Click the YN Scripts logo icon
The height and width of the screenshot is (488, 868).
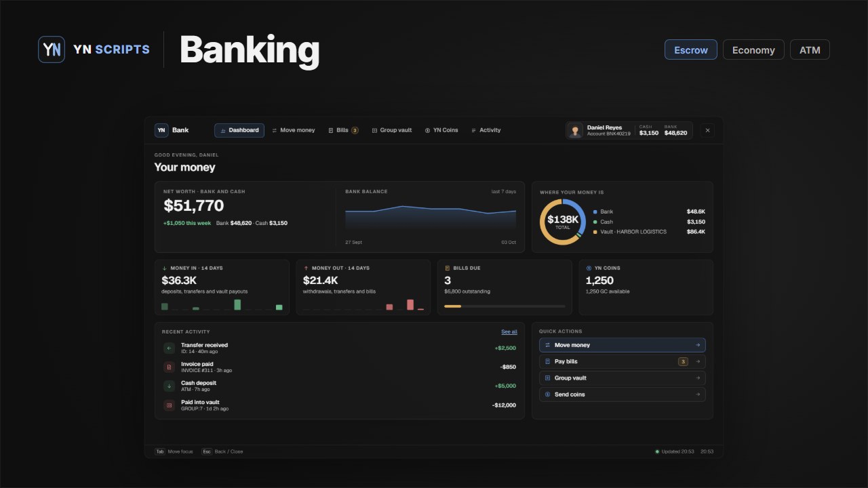[52, 49]
